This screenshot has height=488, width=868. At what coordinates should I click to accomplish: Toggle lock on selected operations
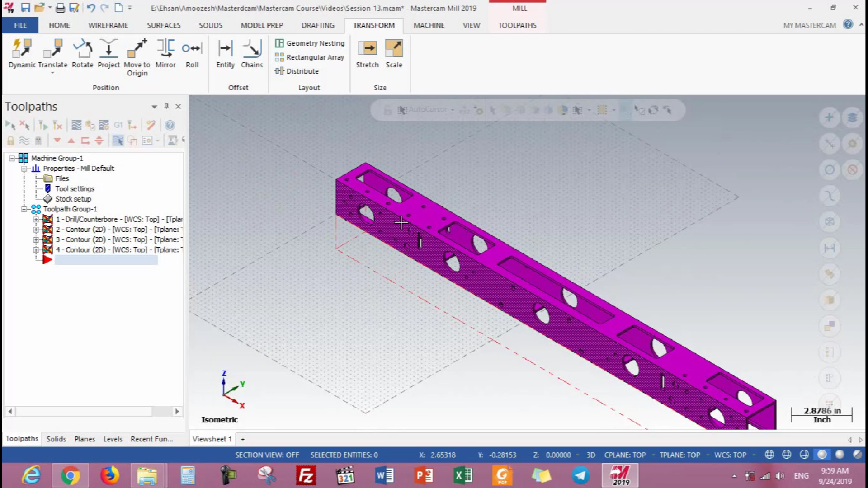(x=10, y=141)
